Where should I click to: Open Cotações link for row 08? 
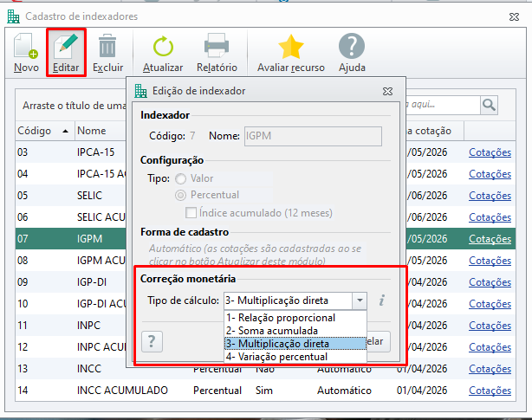tap(490, 261)
